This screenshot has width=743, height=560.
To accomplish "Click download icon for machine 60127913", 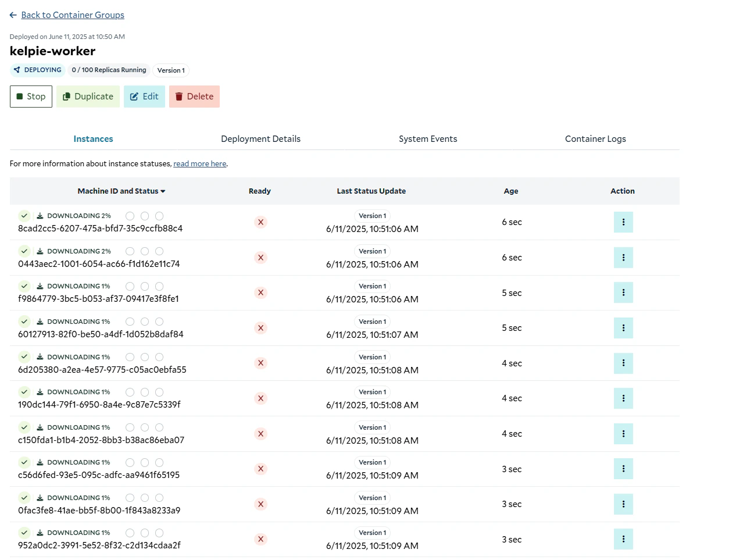I will pyautogui.click(x=40, y=322).
